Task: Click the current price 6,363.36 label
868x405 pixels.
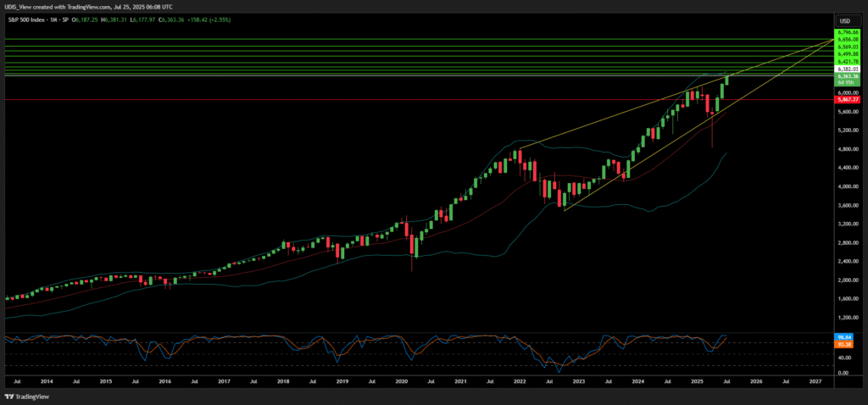Action: (x=849, y=77)
